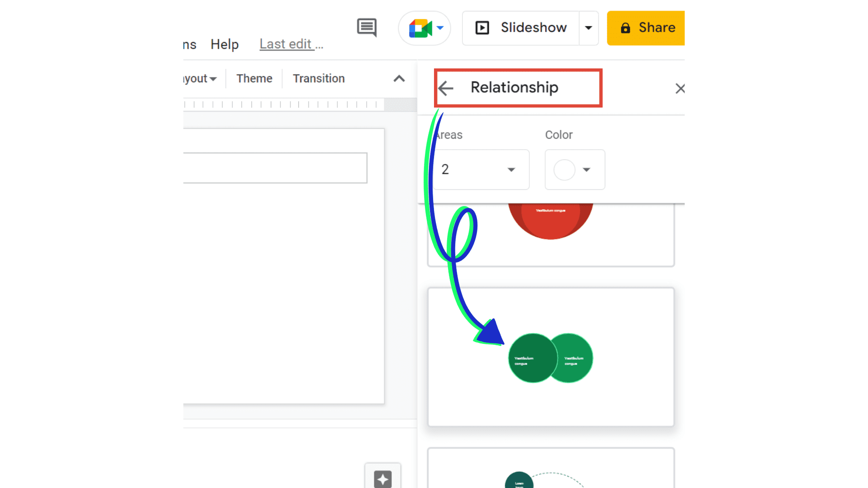The height and width of the screenshot is (488, 868).
Task: Select the green Venn diagram template
Action: [551, 357]
